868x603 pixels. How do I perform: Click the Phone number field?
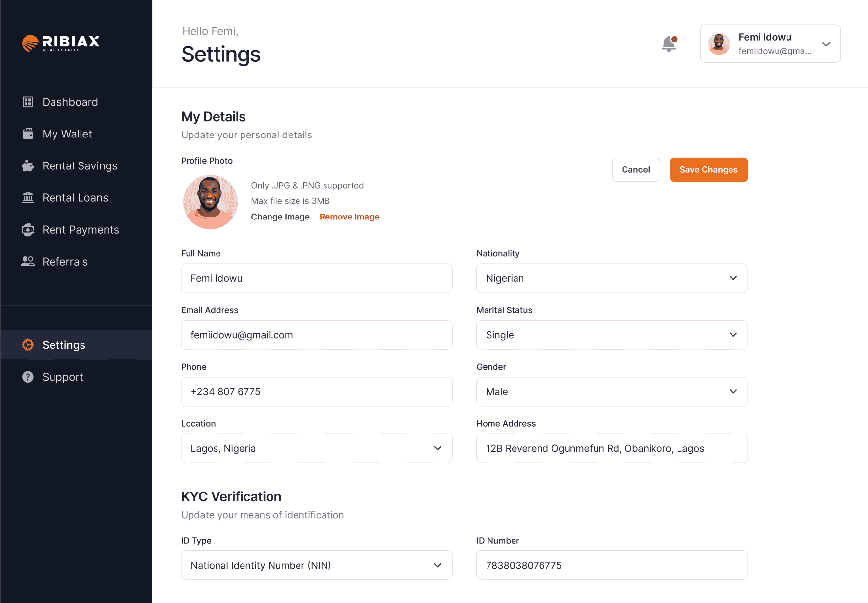[x=317, y=391]
